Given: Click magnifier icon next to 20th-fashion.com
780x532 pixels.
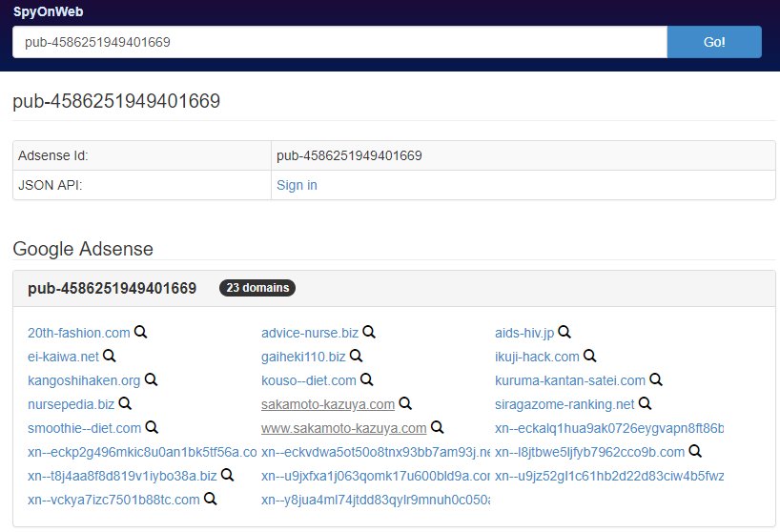Looking at the screenshot, I should click(x=141, y=332).
